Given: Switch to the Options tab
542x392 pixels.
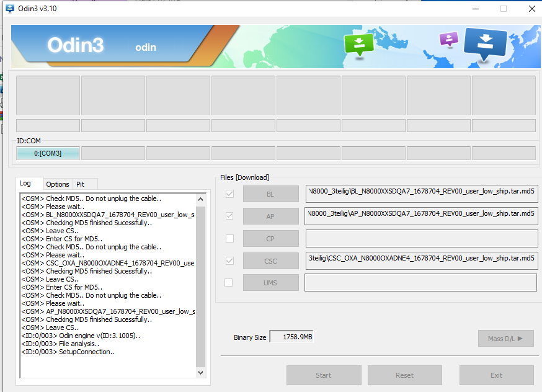Looking at the screenshot, I should pyautogui.click(x=58, y=184).
